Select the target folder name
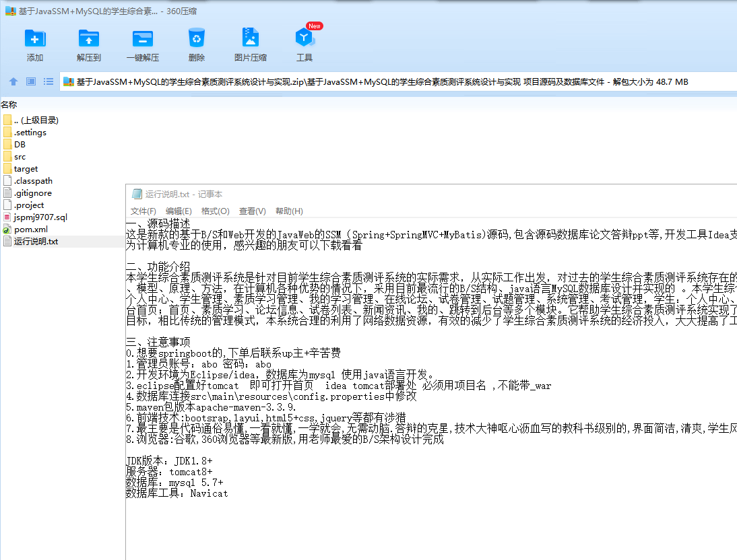Screen dimensions: 737x560 [26, 169]
